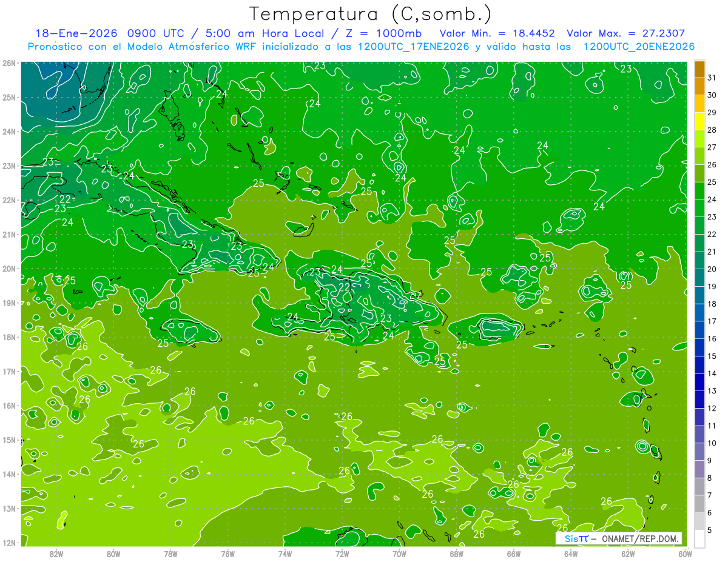Click the '16N' latitude axis label
728x562 pixels.
[x=9, y=406]
